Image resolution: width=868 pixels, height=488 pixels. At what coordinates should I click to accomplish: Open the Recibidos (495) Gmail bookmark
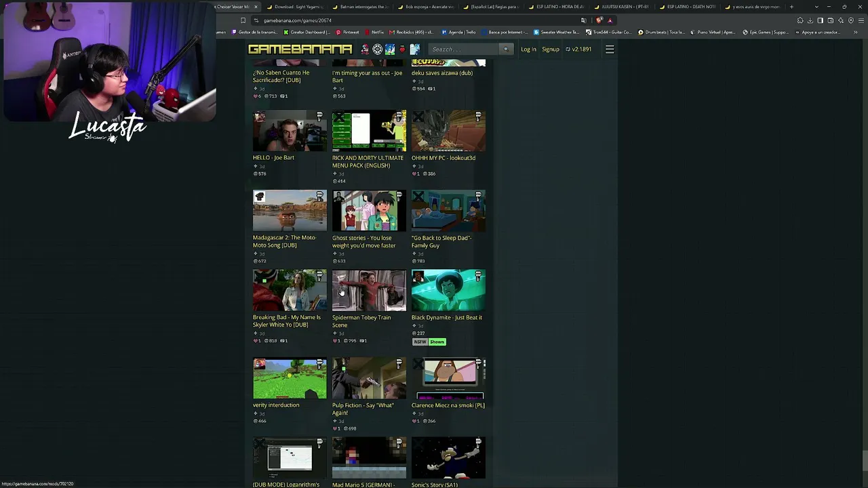click(412, 32)
